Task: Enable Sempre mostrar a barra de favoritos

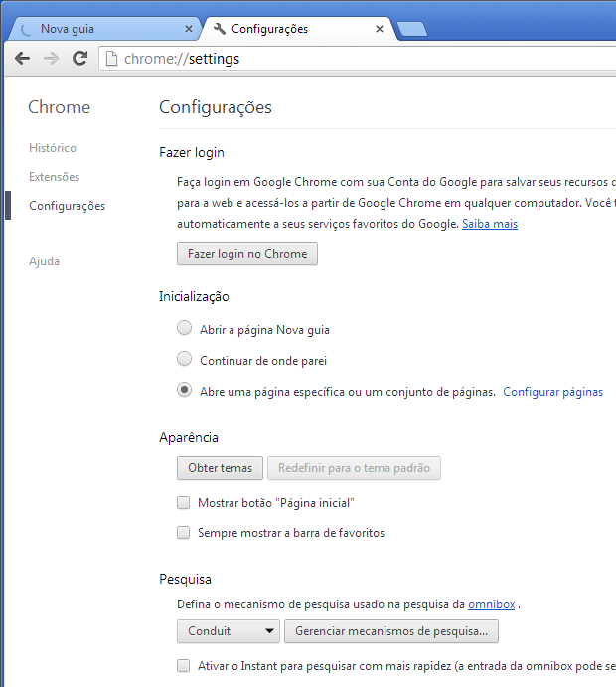Action: point(184,532)
